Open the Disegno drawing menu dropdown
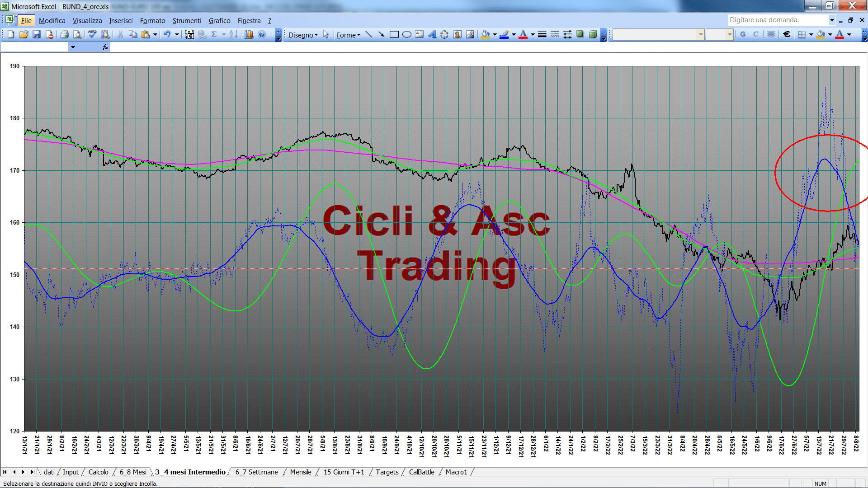The image size is (868, 488). coord(303,35)
